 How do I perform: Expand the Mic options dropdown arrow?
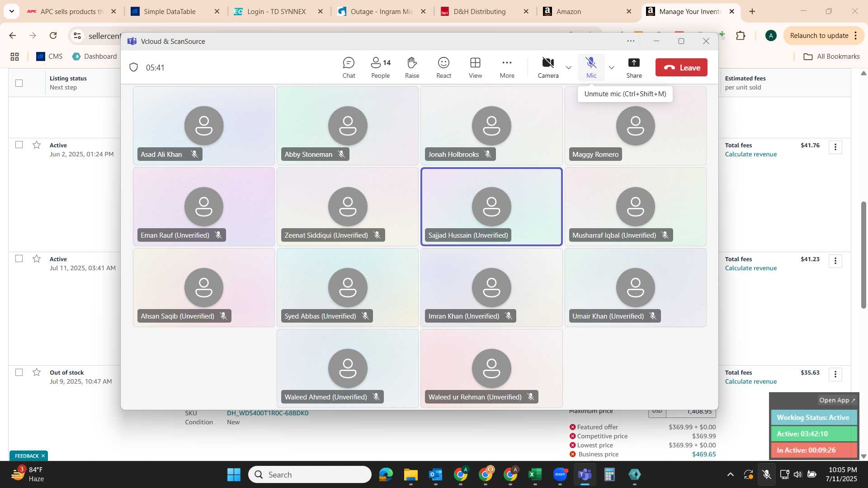[x=612, y=68]
